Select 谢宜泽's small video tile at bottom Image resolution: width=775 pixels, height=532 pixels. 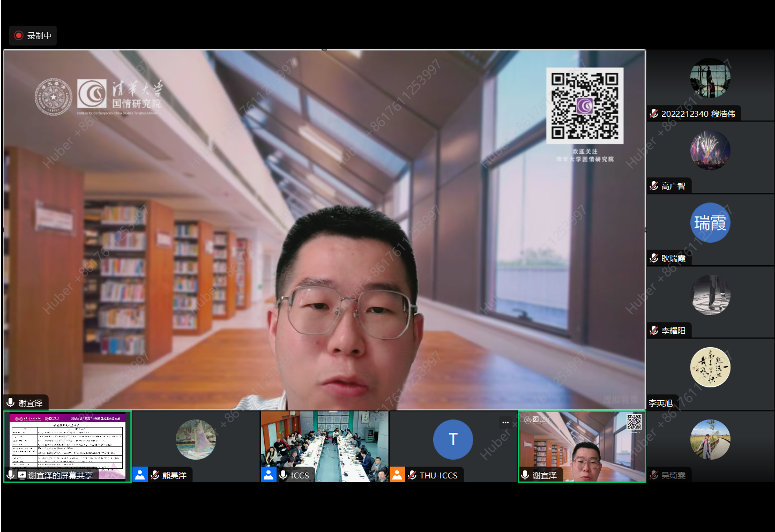click(x=582, y=444)
